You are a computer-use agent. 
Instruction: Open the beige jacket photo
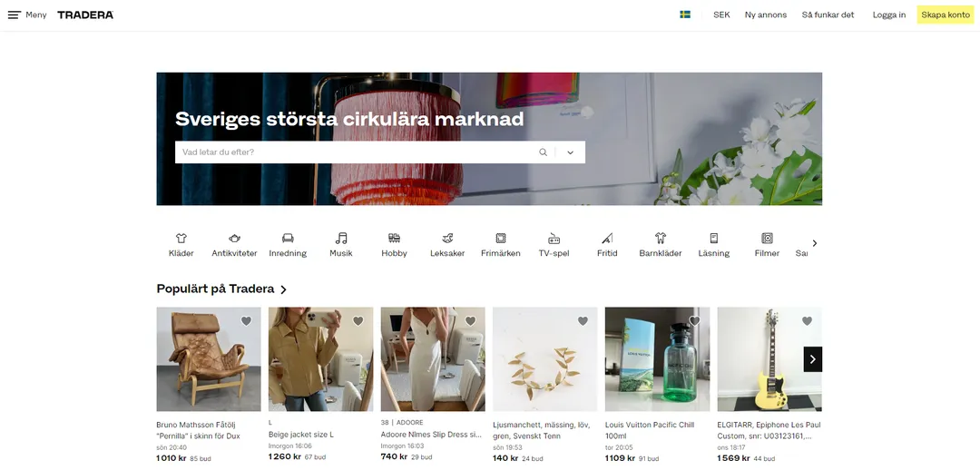(x=320, y=358)
